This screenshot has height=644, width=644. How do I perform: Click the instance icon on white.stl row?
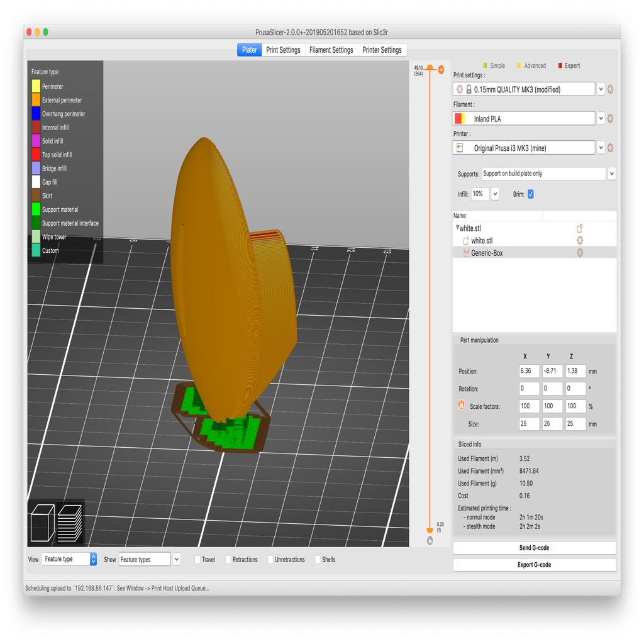coord(579,228)
